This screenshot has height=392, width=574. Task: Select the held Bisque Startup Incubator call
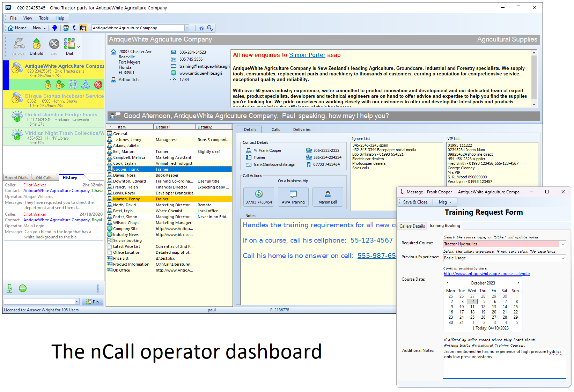pos(54,99)
